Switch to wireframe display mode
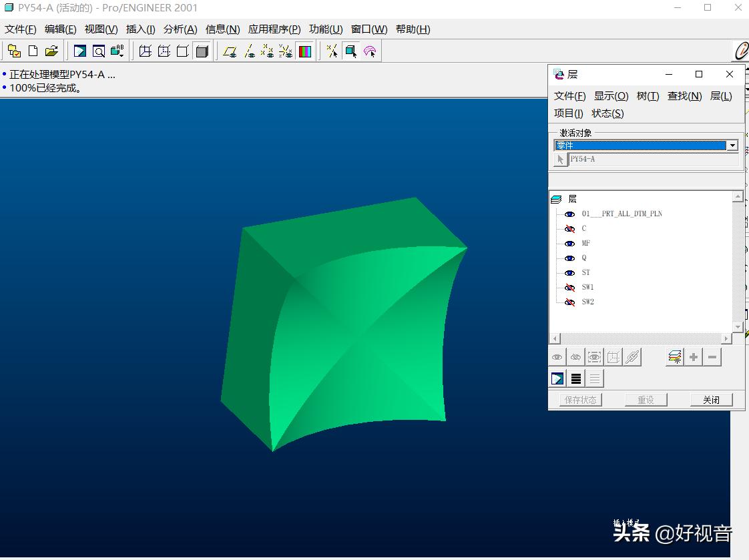 point(145,51)
